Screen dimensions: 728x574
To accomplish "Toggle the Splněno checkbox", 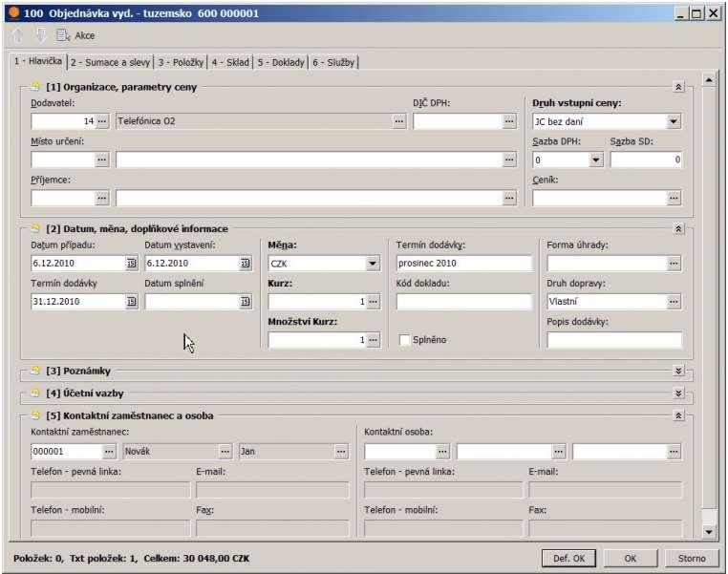I will 404,340.
